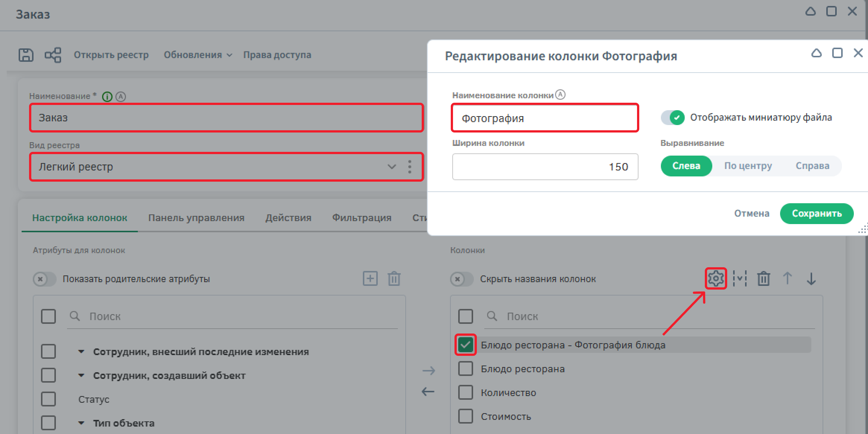
Task: Click right arrow to move attributes
Action: (428, 370)
